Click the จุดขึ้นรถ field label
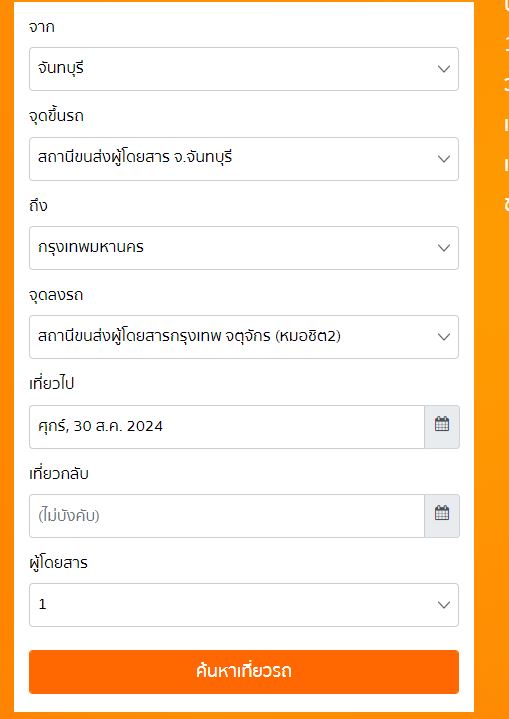The height and width of the screenshot is (719, 509). click(x=56, y=116)
